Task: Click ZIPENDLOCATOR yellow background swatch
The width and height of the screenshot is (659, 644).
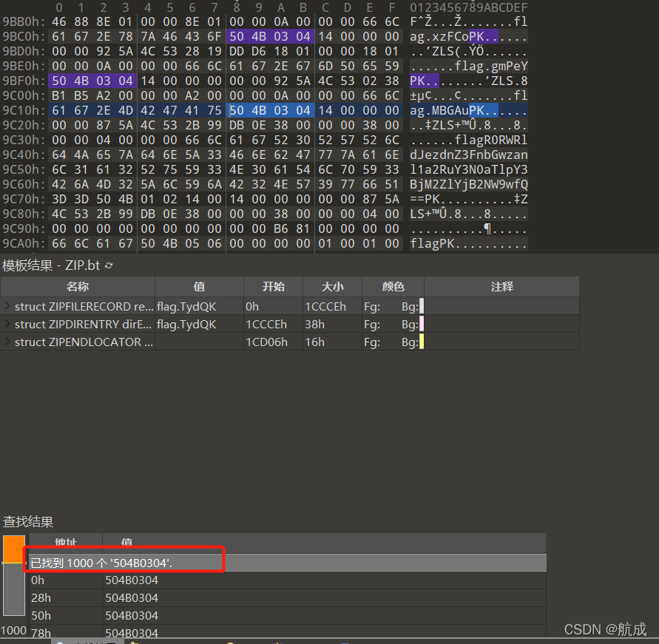Action: pos(422,342)
